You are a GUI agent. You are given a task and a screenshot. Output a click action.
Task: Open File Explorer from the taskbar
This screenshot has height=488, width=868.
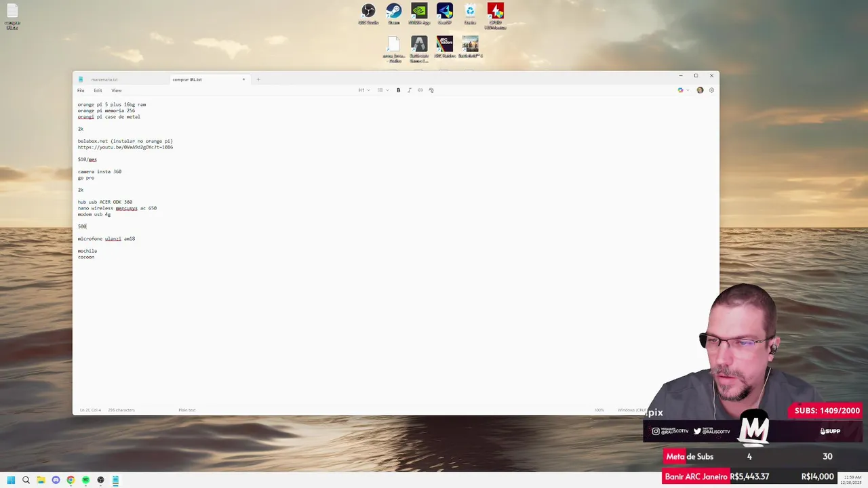41,480
